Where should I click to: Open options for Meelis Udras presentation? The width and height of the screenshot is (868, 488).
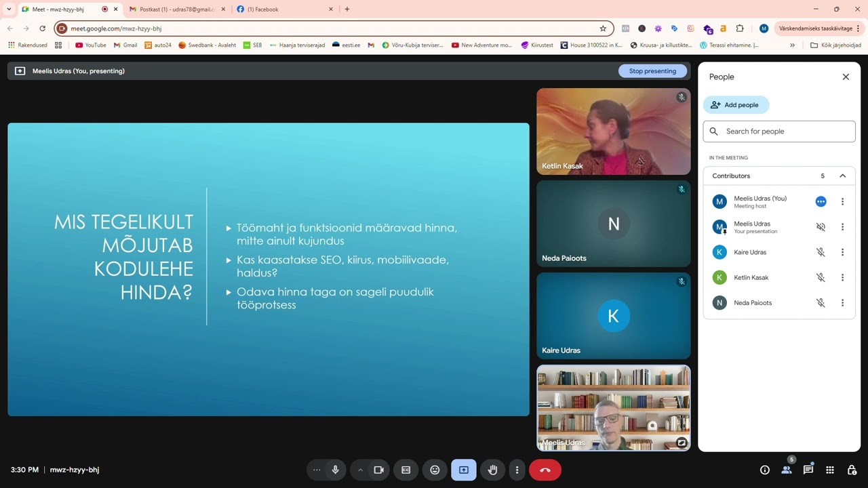coord(843,227)
